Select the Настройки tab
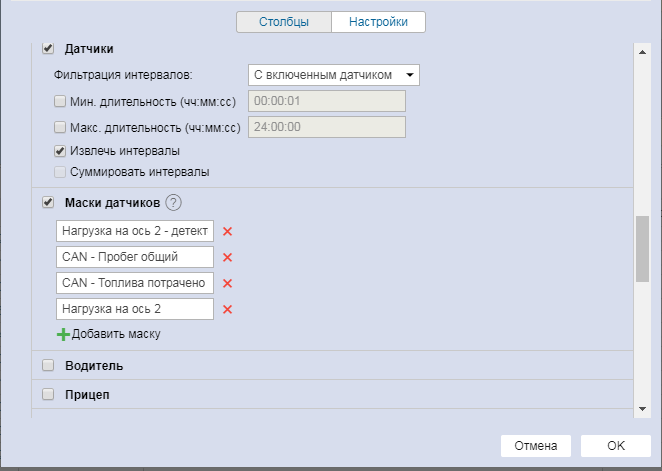The height and width of the screenshot is (471, 662). click(x=378, y=22)
